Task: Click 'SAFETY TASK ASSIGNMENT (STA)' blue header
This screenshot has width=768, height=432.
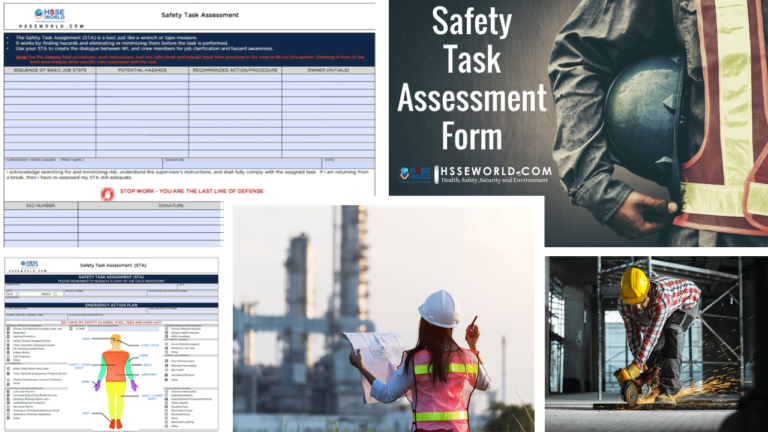Action: (111, 279)
